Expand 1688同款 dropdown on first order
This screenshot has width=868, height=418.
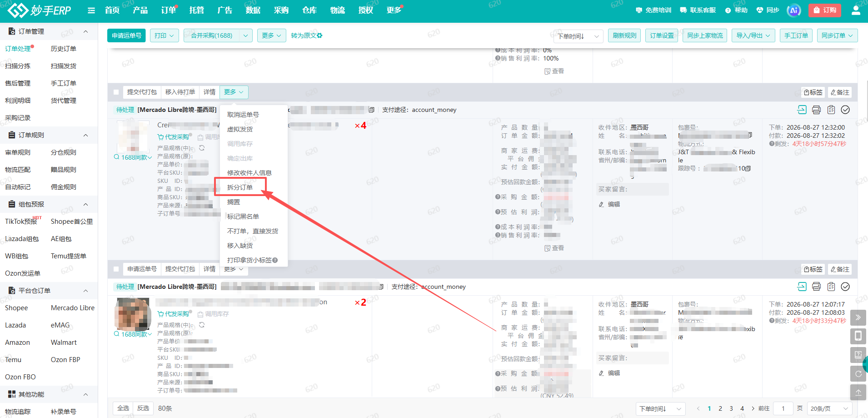(133, 157)
